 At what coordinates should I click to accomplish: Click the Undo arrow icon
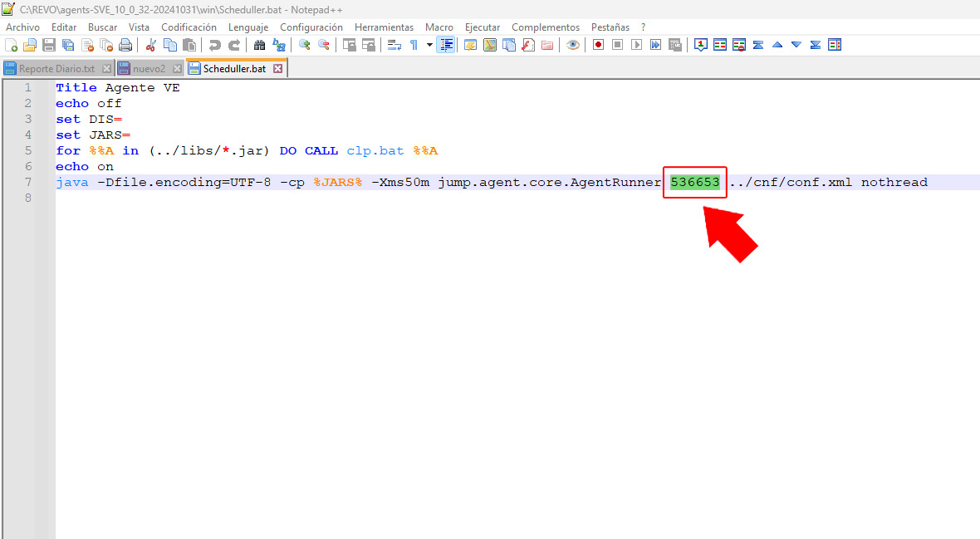point(215,45)
